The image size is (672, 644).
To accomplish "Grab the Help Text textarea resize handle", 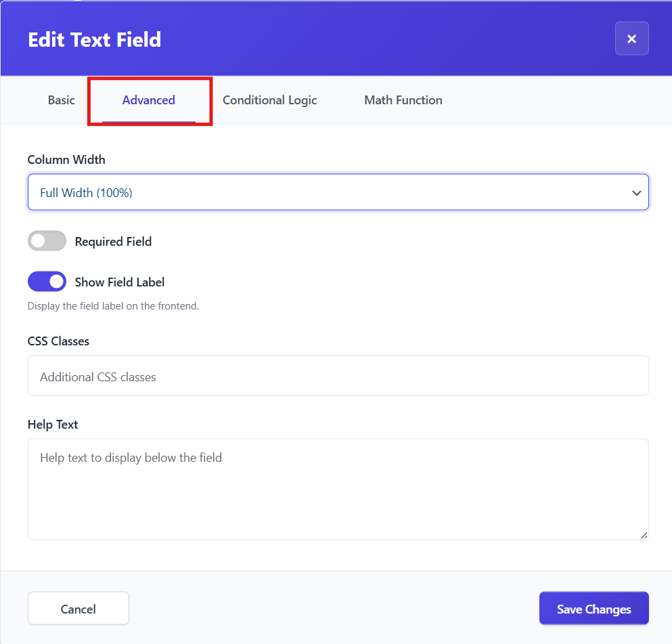I will pos(644,535).
